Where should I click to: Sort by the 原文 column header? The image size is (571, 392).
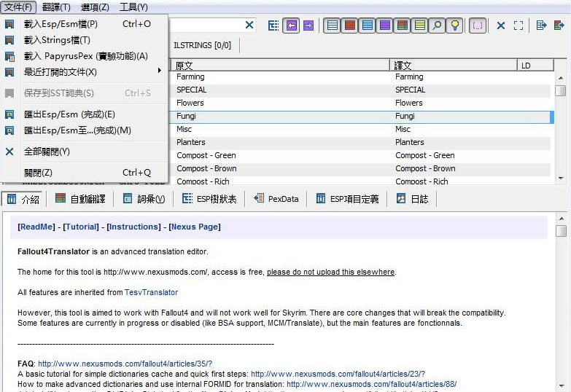[x=280, y=66]
